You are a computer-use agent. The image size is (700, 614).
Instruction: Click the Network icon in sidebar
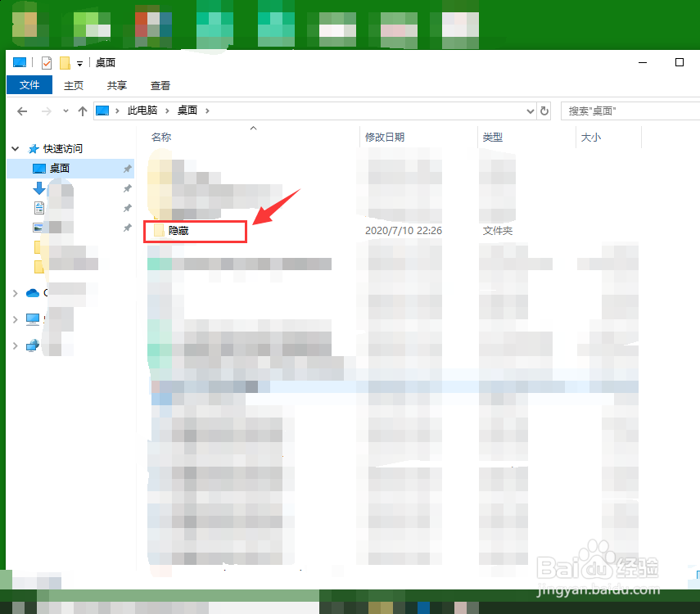33,345
